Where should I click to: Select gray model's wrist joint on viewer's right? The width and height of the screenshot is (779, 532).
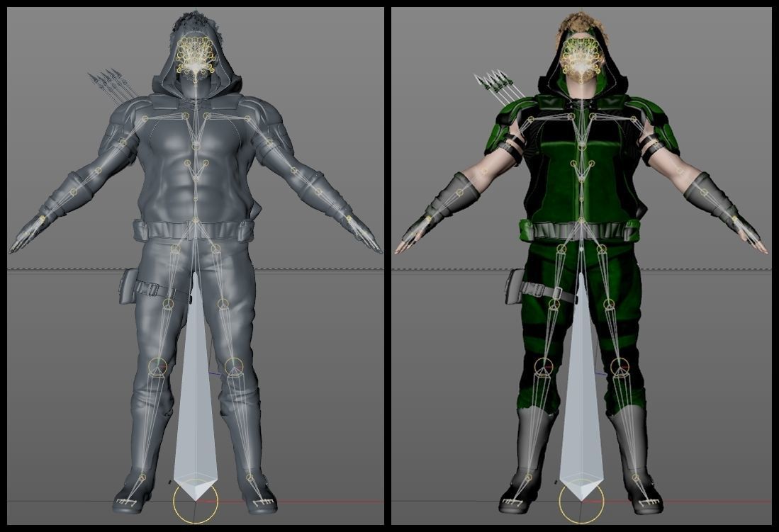tap(349, 218)
